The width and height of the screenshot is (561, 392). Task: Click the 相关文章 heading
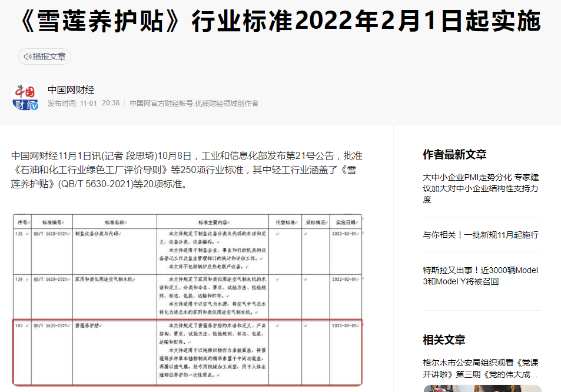[x=444, y=340]
